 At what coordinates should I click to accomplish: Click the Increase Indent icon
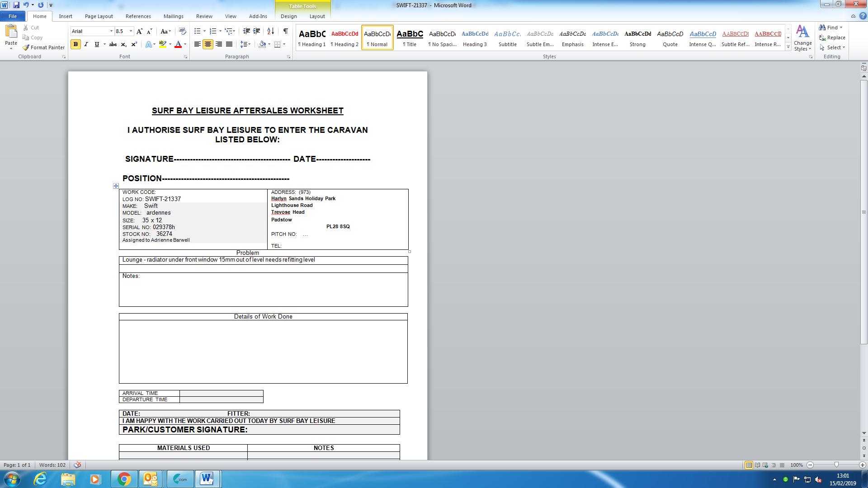256,31
